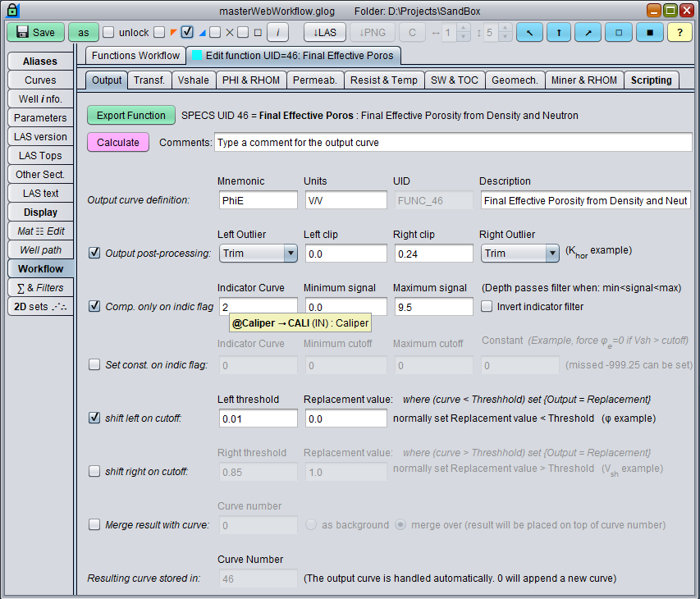Click the yellow question mark help button
The height and width of the screenshot is (599, 700).
click(679, 32)
